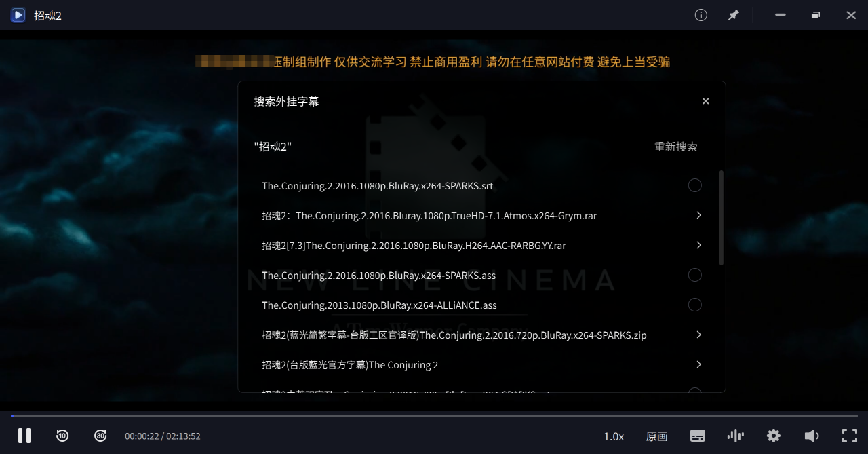Choose The.Conjuring.2013 ALLiANCE.ass radio button

coord(694,305)
